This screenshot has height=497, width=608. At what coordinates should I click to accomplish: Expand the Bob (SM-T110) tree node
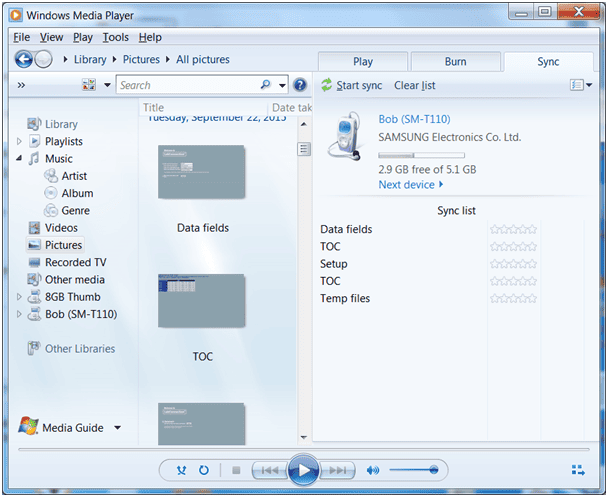pyautogui.click(x=19, y=314)
